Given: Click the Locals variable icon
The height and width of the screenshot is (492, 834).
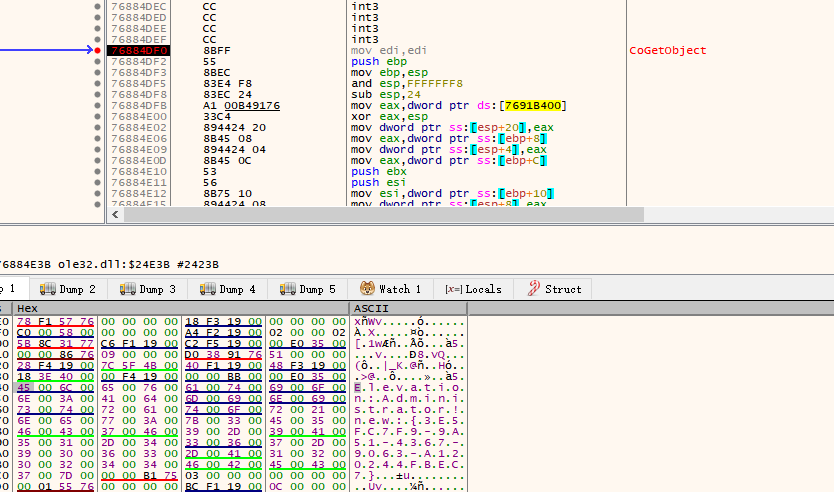Looking at the screenshot, I should pos(453,289).
